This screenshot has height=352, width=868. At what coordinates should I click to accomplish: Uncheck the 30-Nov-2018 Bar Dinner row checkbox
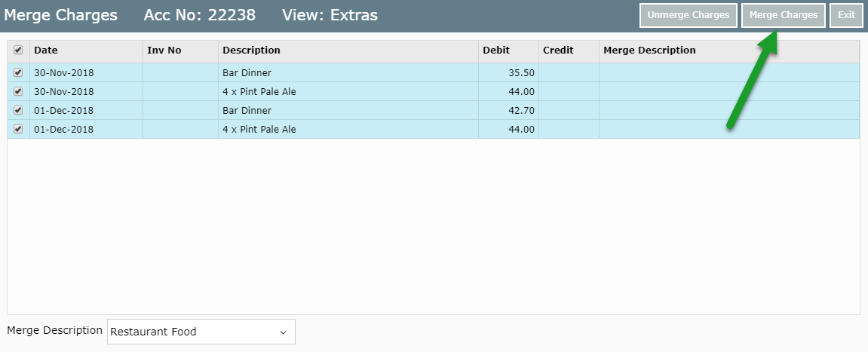pos(18,73)
